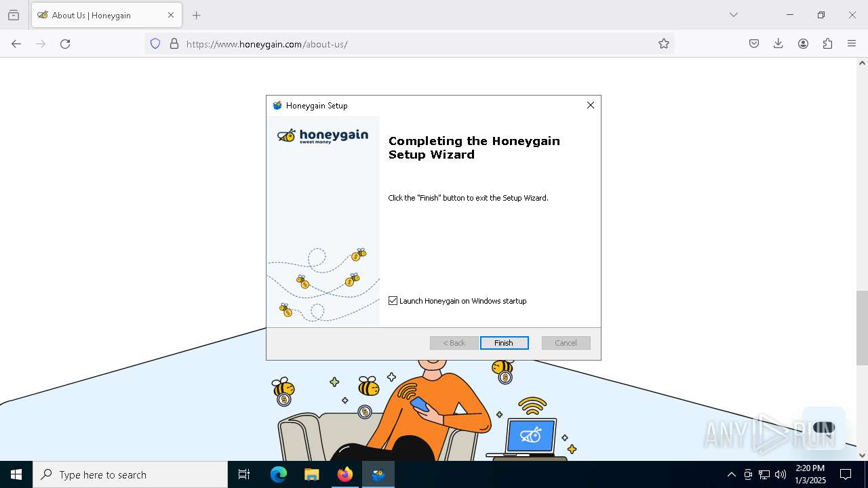The width and height of the screenshot is (868, 488).
Task: Open the Windows Start menu
Action: [x=16, y=474]
